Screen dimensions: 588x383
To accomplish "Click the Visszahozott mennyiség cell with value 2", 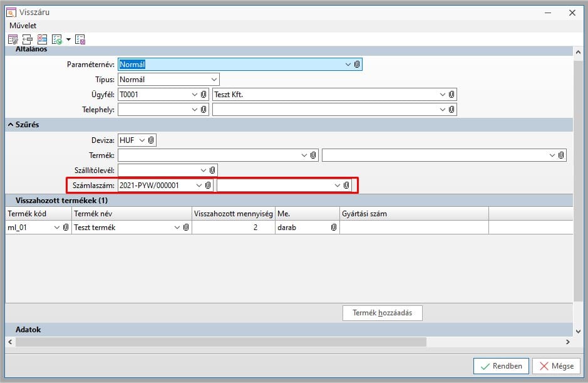I will (234, 228).
